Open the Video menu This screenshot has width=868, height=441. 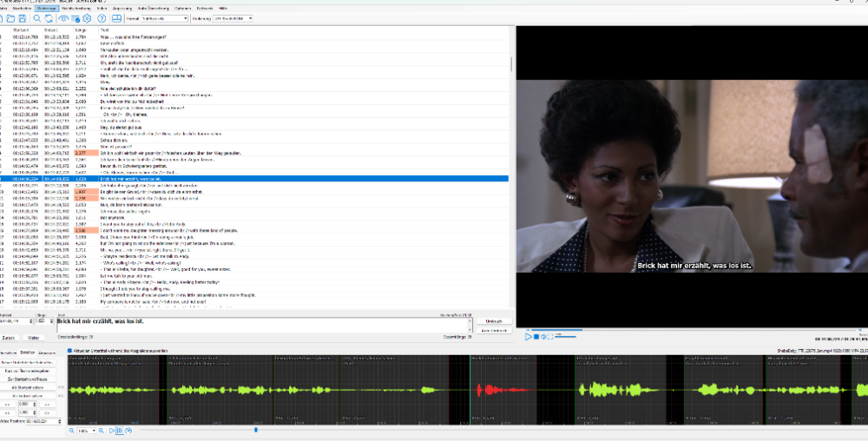pyautogui.click(x=102, y=9)
